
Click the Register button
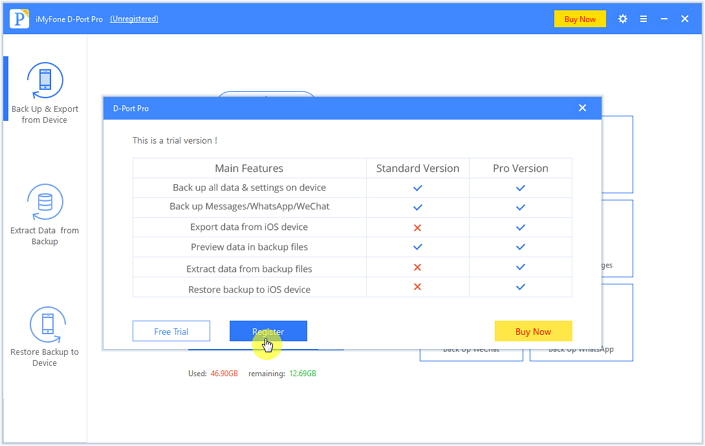pyautogui.click(x=268, y=331)
